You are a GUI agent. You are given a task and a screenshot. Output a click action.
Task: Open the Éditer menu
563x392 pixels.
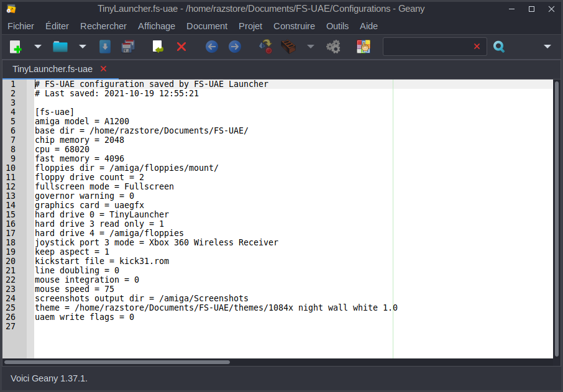click(x=57, y=26)
